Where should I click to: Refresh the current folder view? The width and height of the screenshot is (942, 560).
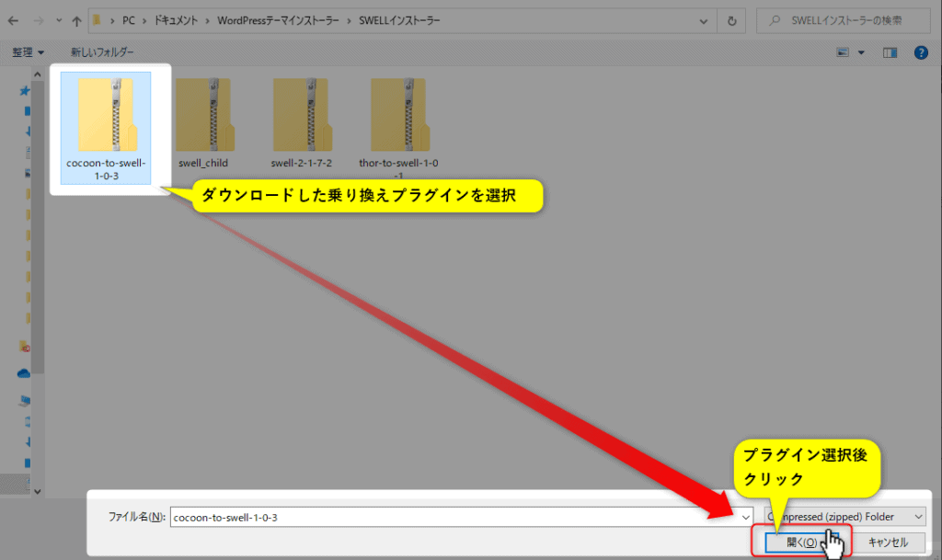coord(731,21)
